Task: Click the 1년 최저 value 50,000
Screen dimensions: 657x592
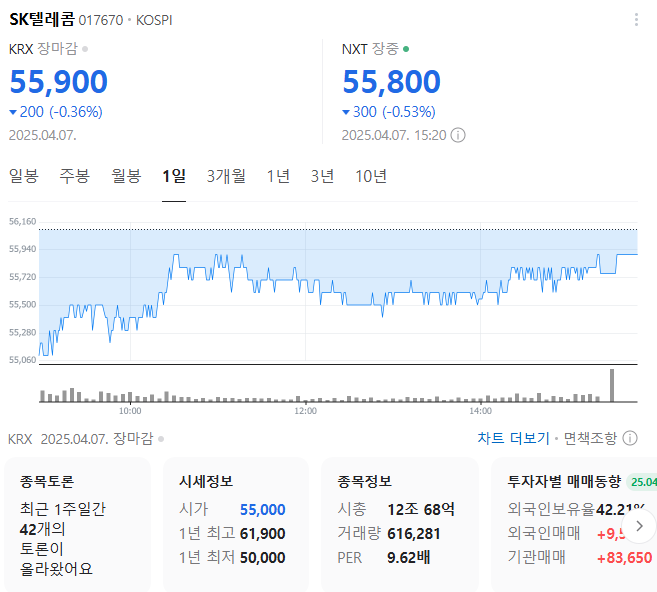Action: click(x=263, y=558)
